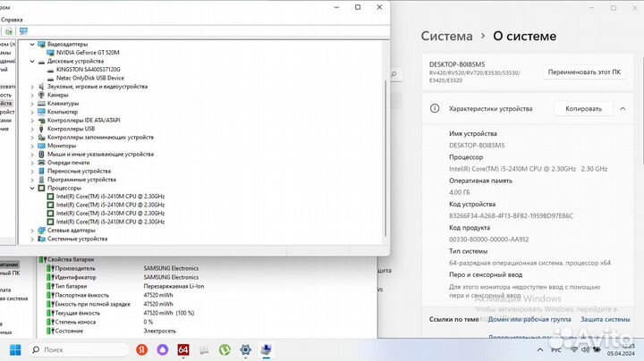Screen dimensions: 644x361
Task: Open Домен или рабочая группа link
Action: click(530, 319)
